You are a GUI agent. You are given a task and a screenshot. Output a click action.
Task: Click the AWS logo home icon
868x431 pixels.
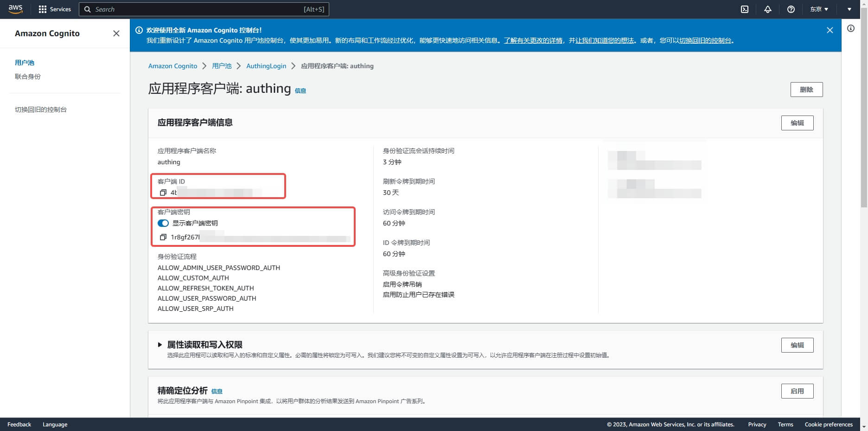click(x=15, y=9)
